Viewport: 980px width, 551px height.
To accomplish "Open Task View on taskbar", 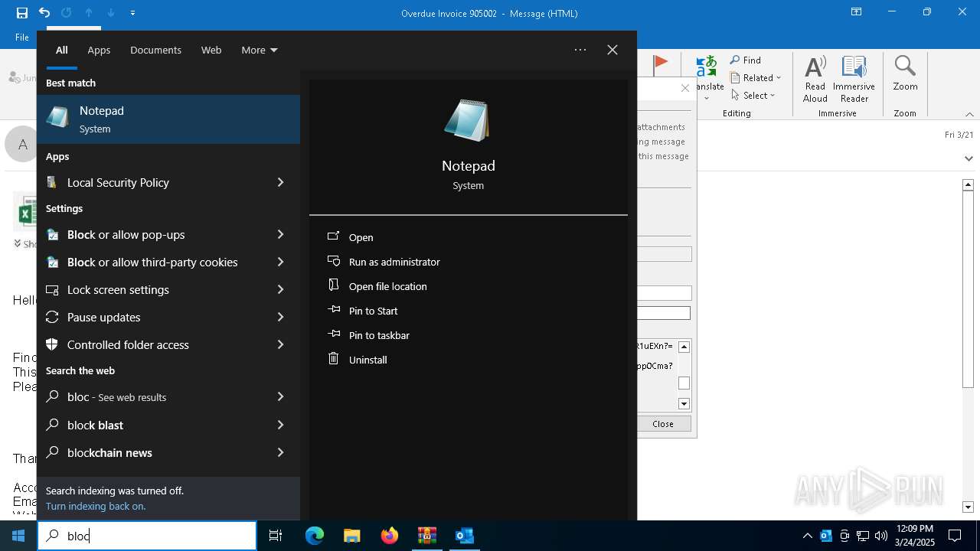I will pyautogui.click(x=276, y=536).
